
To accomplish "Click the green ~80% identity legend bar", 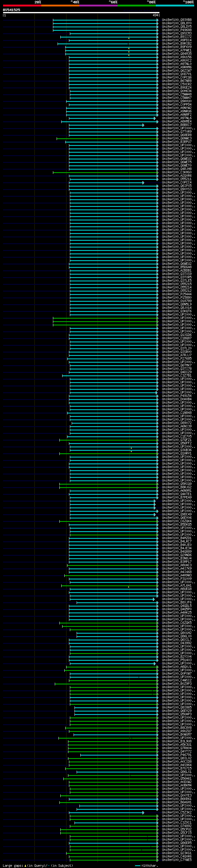I will click(x=137, y=6).
